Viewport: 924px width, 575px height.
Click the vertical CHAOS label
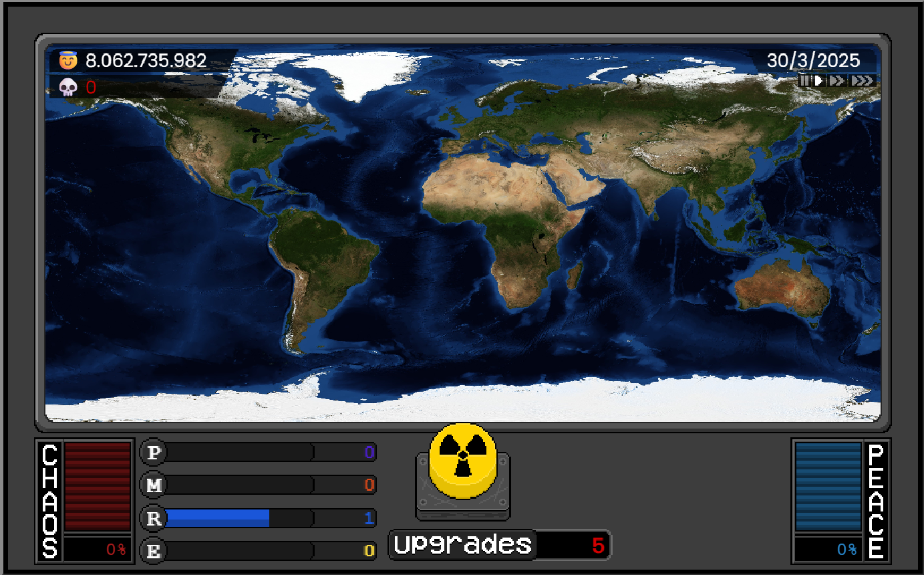(50, 501)
